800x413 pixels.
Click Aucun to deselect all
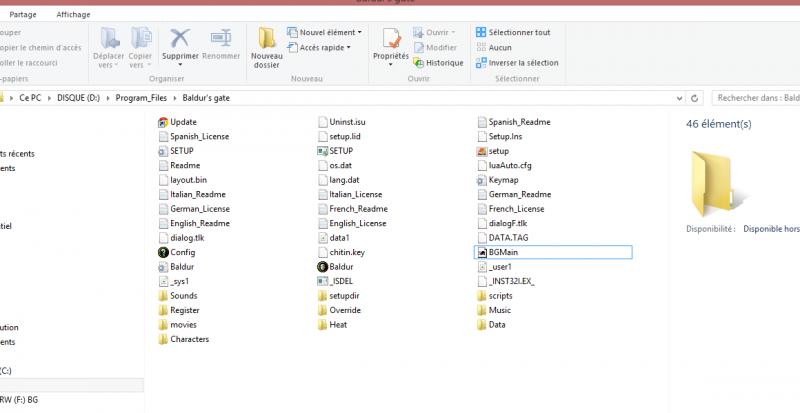(x=493, y=47)
